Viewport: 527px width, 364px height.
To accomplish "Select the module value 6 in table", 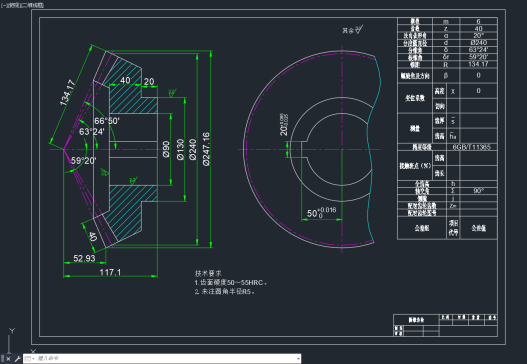I will (x=478, y=21).
